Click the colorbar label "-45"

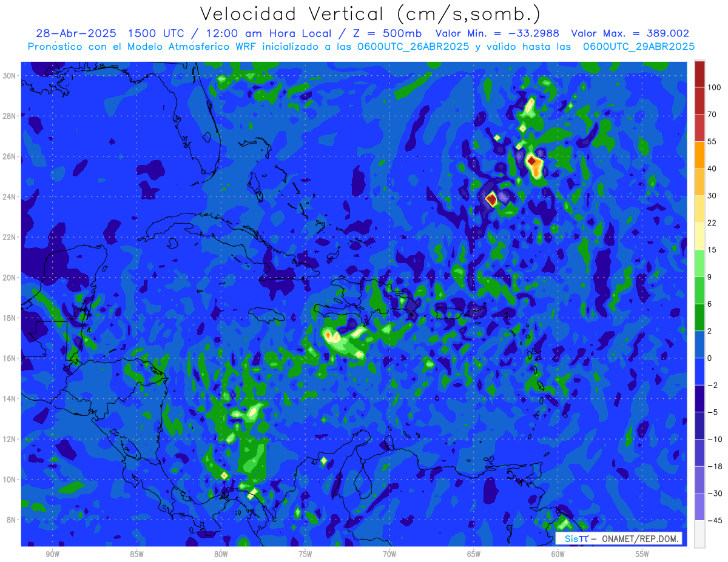(x=714, y=520)
